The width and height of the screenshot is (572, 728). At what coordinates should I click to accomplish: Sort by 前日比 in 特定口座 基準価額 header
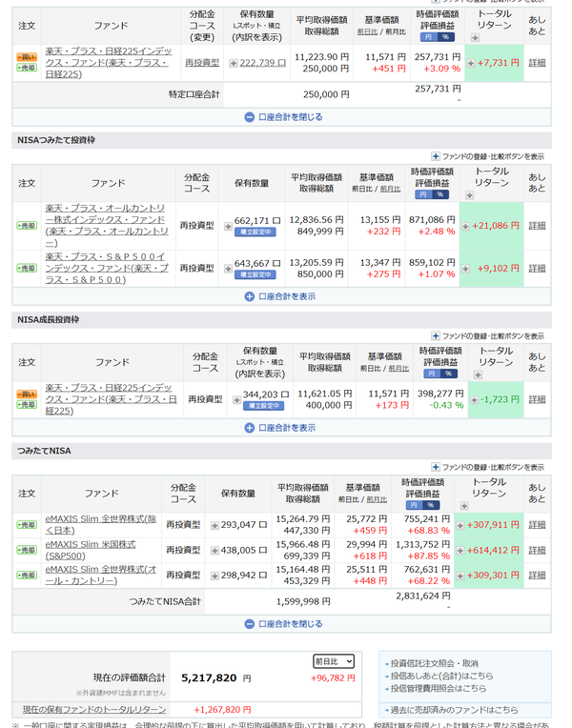click(367, 32)
